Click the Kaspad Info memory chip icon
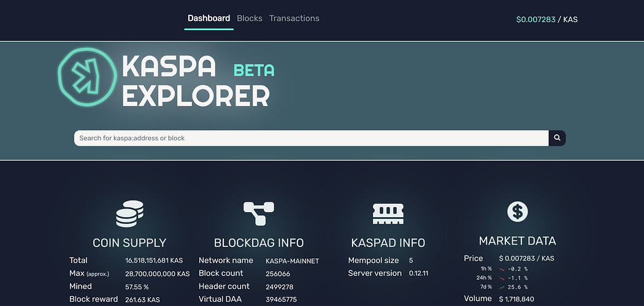The width and height of the screenshot is (644, 306). coord(388,213)
